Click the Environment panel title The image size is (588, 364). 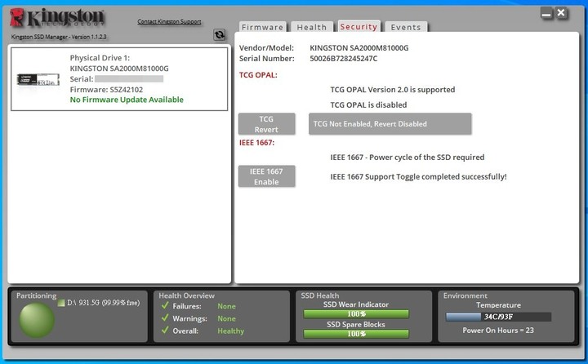tap(465, 295)
